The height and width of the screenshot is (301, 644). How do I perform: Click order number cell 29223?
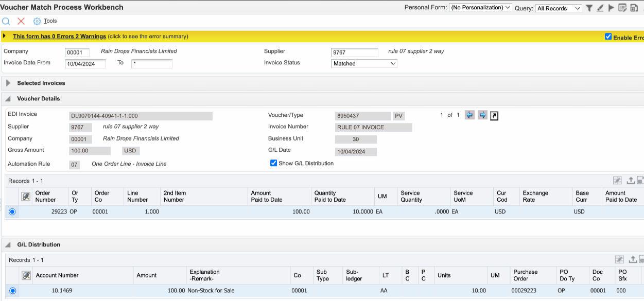coord(50,211)
